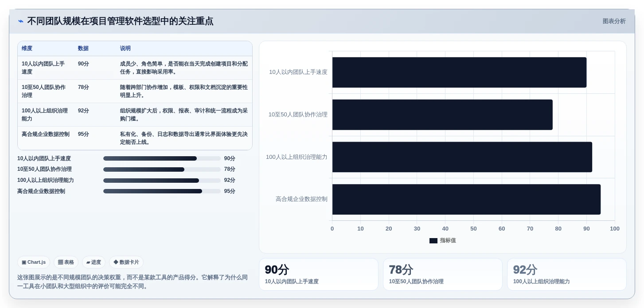The image size is (644, 308).
Task: Click the 90分 cell in the table
Action: pos(83,64)
